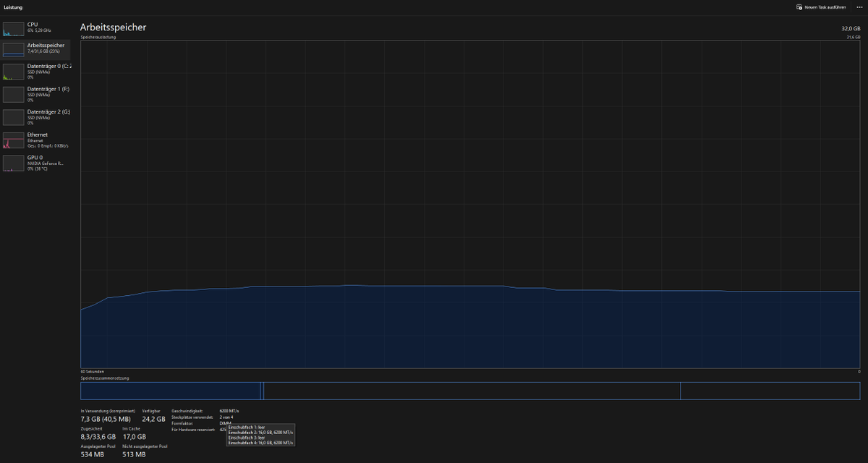
Task: View GPU 0 NVIDIA GeForce performance
Action: (36, 163)
